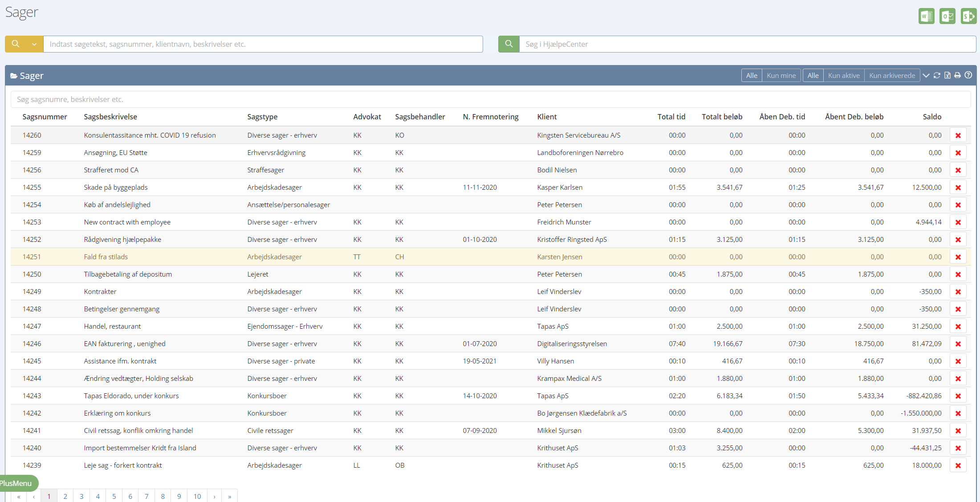Go to page 5 in pagination
The width and height of the screenshot is (980, 502).
coord(114,496)
